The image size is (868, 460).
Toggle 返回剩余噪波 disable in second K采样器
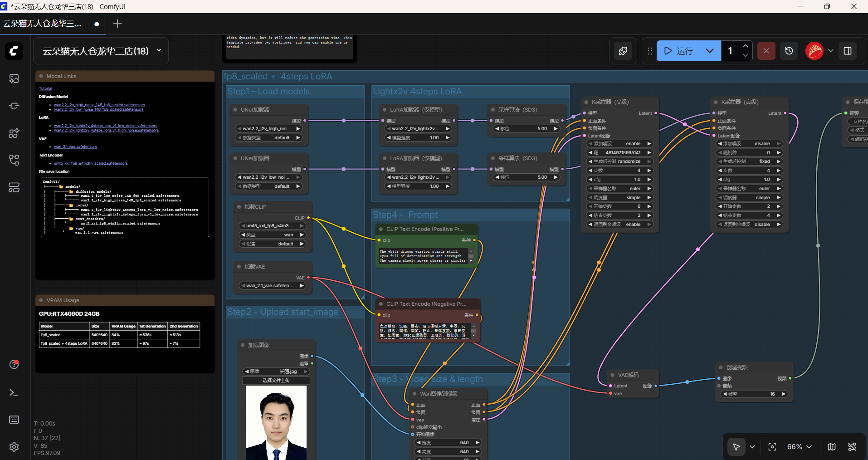[749, 224]
